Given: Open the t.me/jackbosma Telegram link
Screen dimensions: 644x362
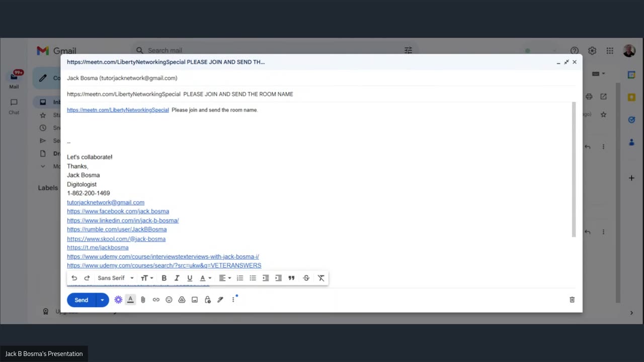Looking at the screenshot, I should (x=98, y=247).
